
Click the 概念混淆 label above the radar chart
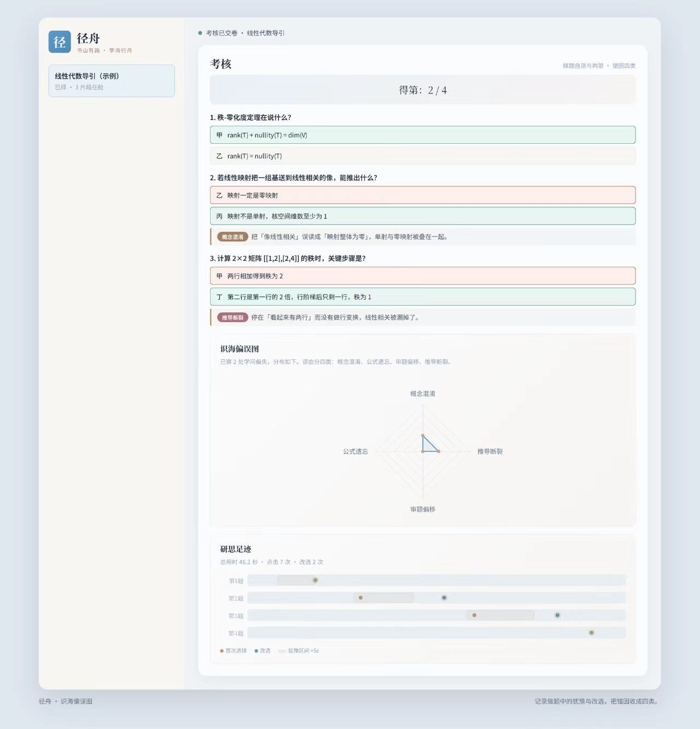[x=423, y=394]
